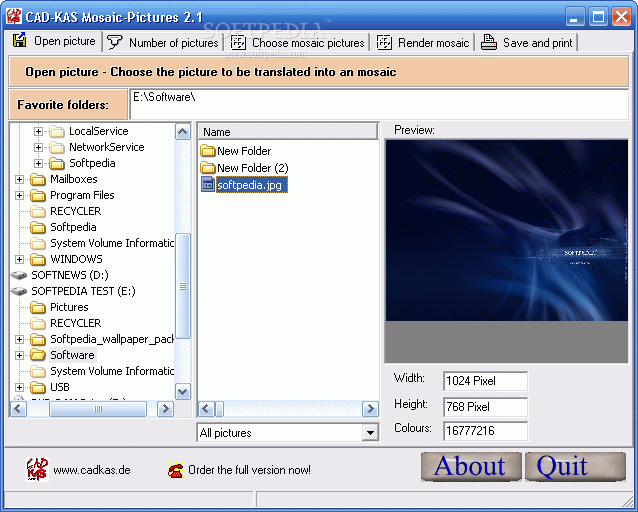Screen dimensions: 638x512
Task: Expand the Software folder node
Action: pos(19,355)
